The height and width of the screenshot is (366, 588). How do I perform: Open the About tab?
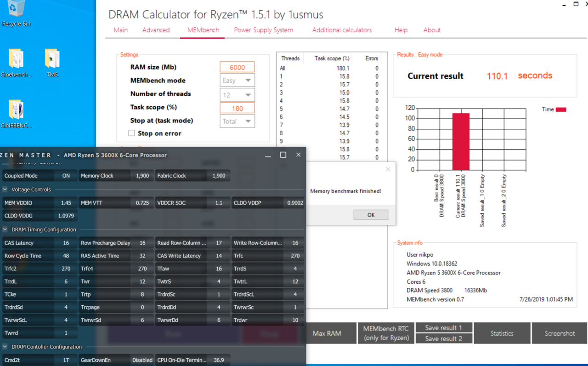pyautogui.click(x=432, y=30)
